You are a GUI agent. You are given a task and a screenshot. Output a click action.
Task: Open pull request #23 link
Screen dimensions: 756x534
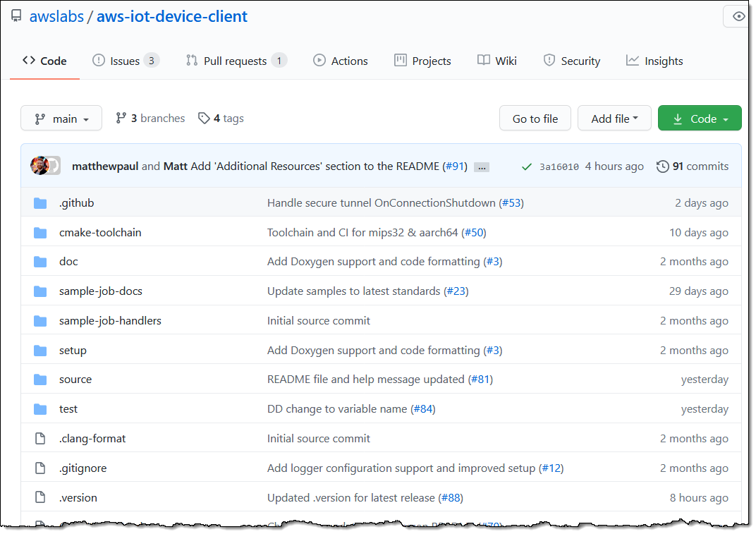point(456,291)
